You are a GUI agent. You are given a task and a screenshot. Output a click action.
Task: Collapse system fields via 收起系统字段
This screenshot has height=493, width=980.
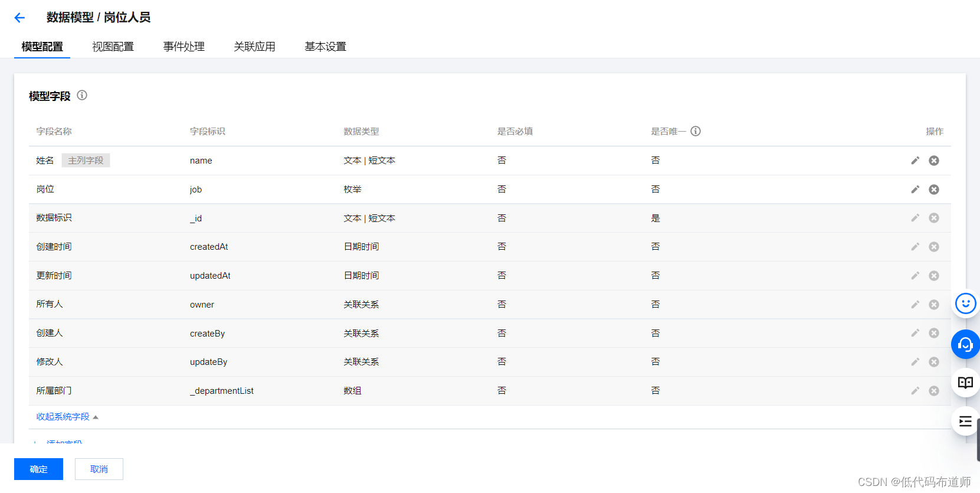[67, 417]
